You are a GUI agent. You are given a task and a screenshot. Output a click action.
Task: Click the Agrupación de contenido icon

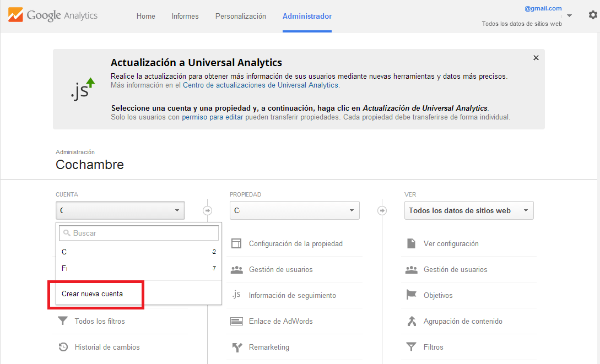click(412, 321)
